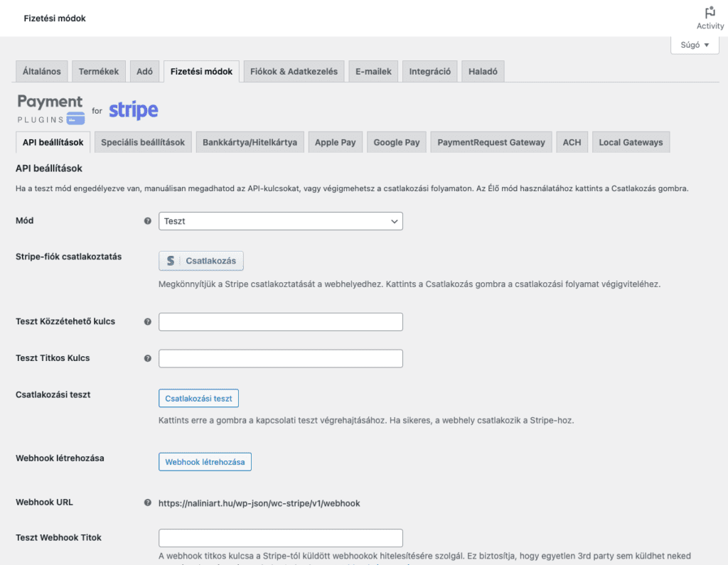Click the webhook URL text naliniart.hu/wp-json
Viewport: 728px width, 565px height.
(259, 503)
